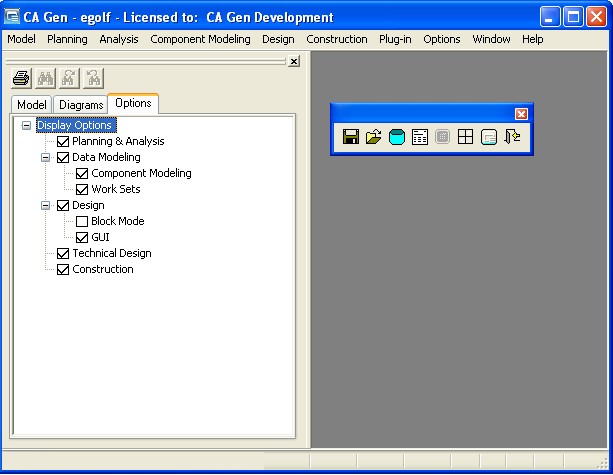Image resolution: width=613 pixels, height=475 pixels.
Task: Click the door exit arrow icon
Action: [512, 137]
